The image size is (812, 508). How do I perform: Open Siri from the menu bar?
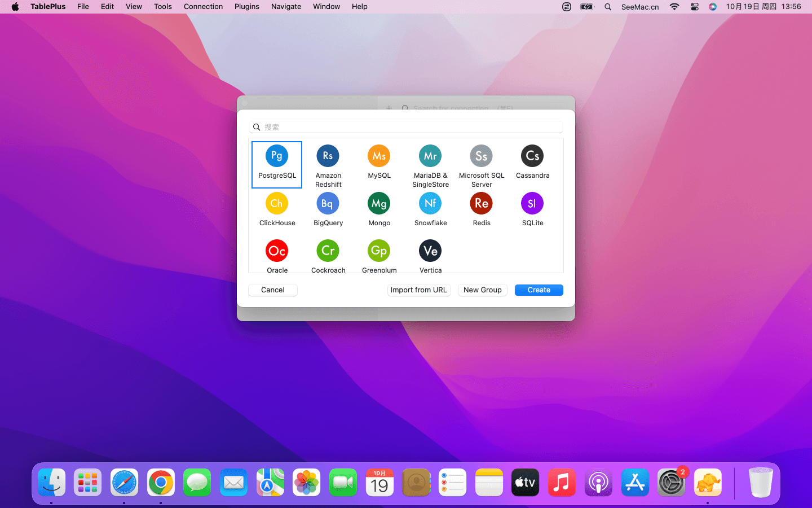point(713,7)
